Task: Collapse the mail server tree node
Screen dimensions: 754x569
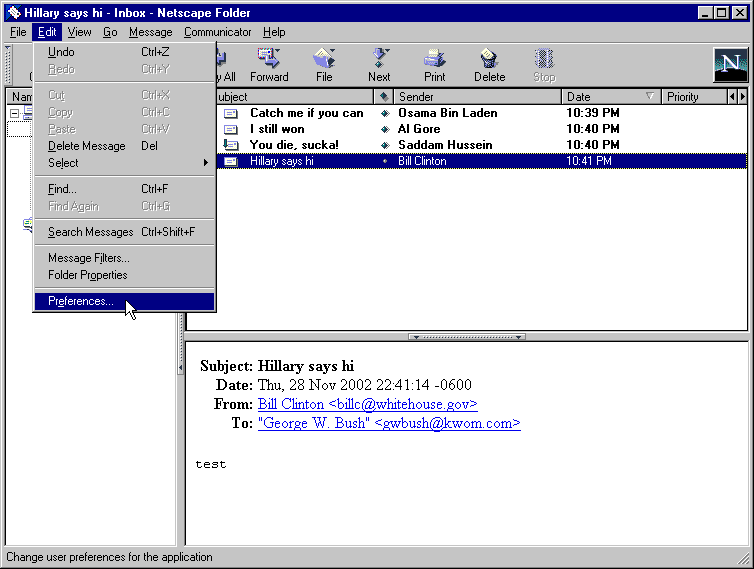Action: [14, 114]
